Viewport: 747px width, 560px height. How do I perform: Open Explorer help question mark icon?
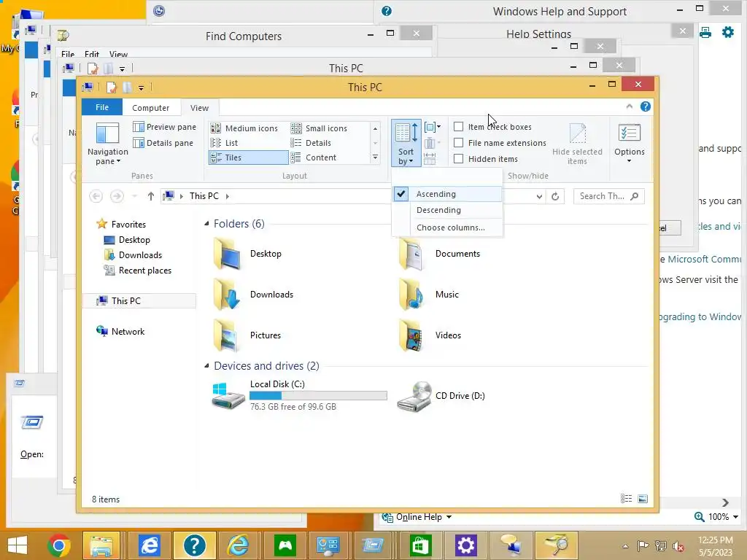pyautogui.click(x=646, y=106)
